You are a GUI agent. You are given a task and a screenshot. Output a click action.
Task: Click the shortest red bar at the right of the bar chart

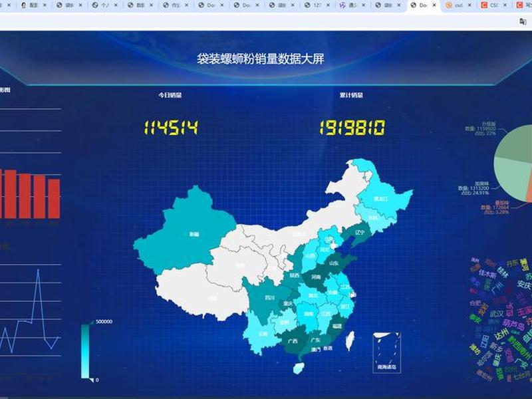click(x=54, y=198)
